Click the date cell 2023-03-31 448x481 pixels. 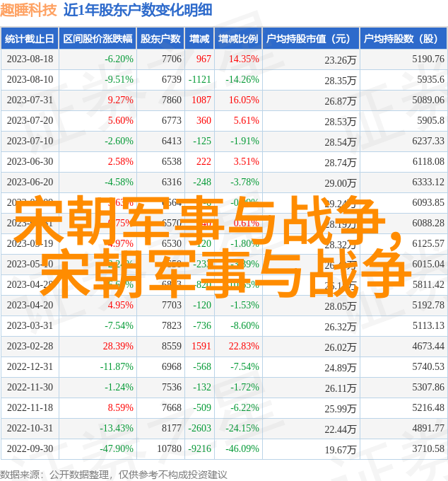(x=30, y=326)
